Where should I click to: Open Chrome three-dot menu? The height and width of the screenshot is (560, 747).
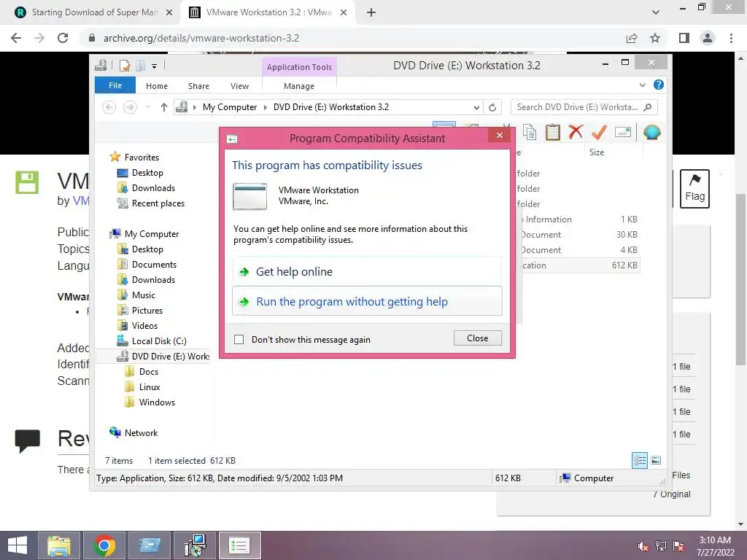(731, 38)
